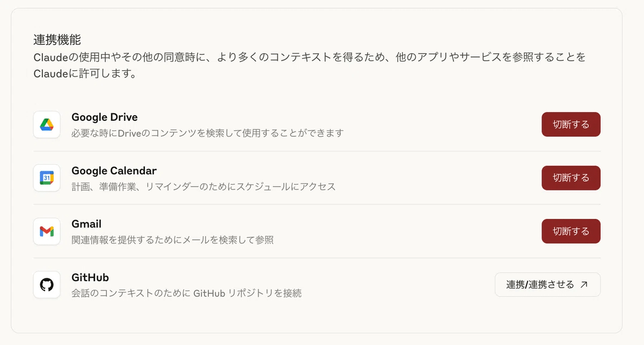644x345 pixels.
Task: Click the 連携機能 section heading
Action: [x=57, y=40]
